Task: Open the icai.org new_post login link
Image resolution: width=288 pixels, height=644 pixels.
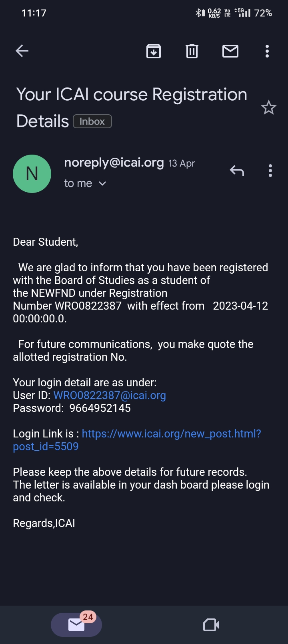Action: click(171, 434)
